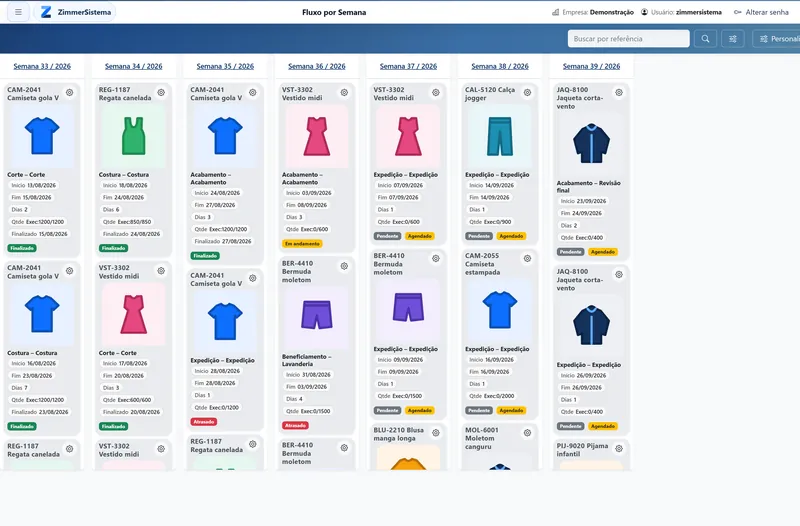Open gear on MOL-6001 Moletom canguru card
800x526 pixels.
pyautogui.click(x=528, y=433)
